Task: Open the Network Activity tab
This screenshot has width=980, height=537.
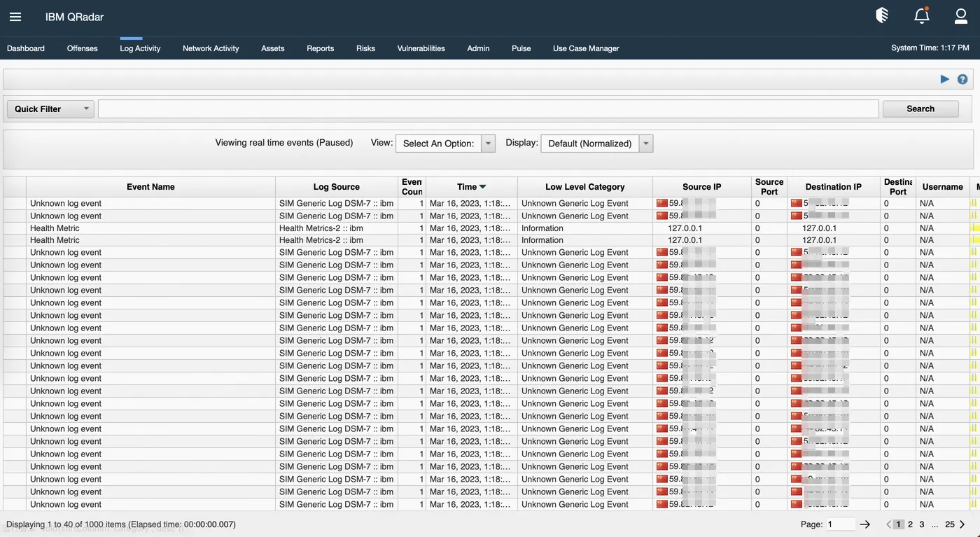Action: point(211,48)
